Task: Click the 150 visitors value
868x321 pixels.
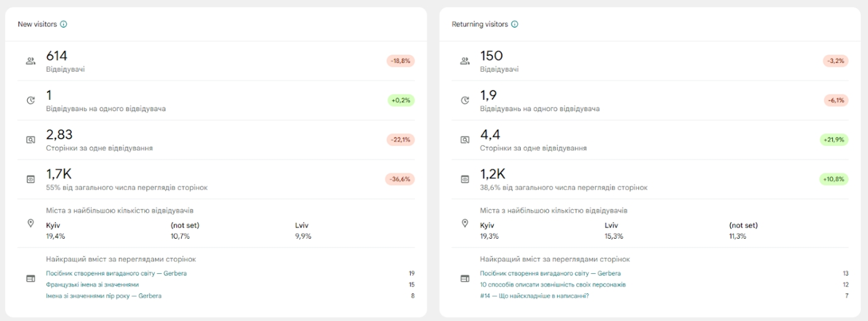Action: pos(491,56)
